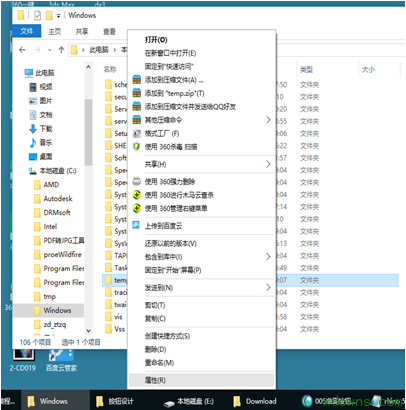This screenshot has height=410, width=406.
Task: Click the up-level arrow in Explorer
Action: [61, 50]
